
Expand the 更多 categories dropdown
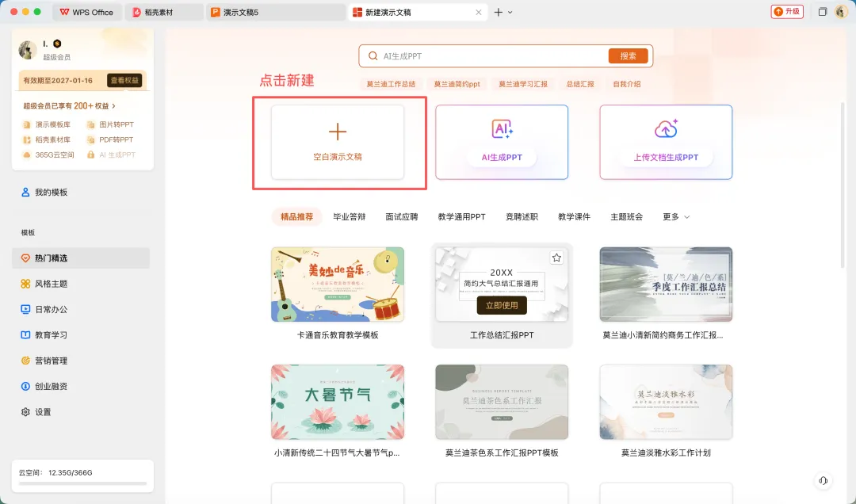pyautogui.click(x=676, y=217)
